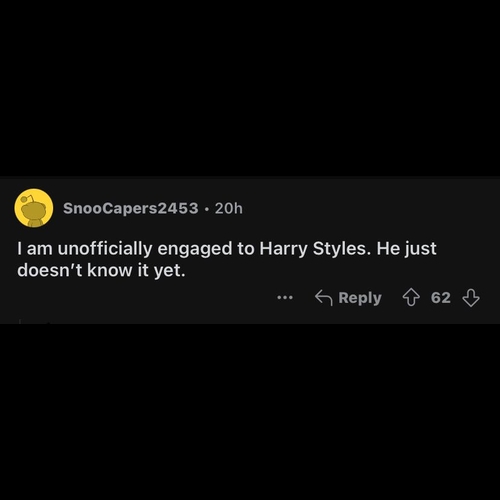Click the Reply button text
Screen dimensions: 500x500
coord(360,298)
